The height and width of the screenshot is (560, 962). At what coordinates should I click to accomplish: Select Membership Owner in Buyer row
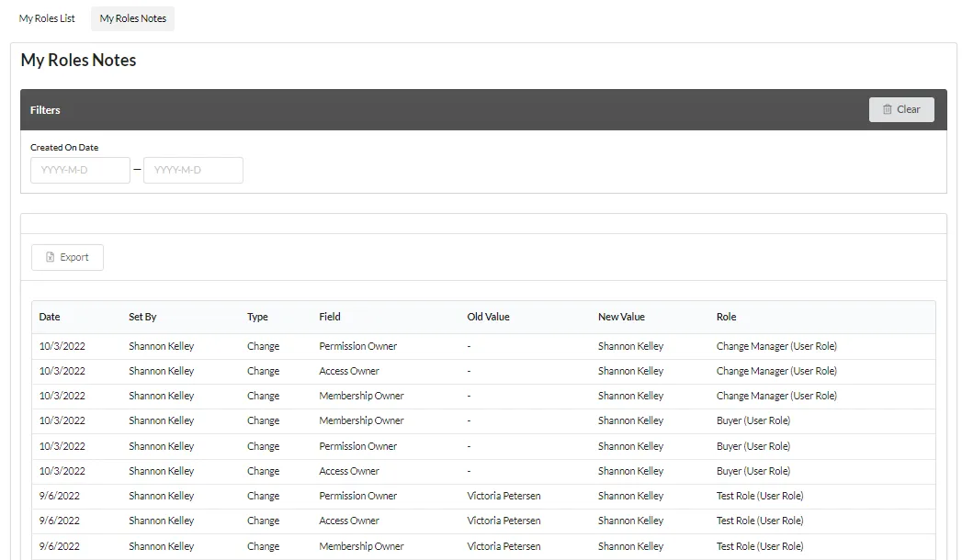click(361, 421)
